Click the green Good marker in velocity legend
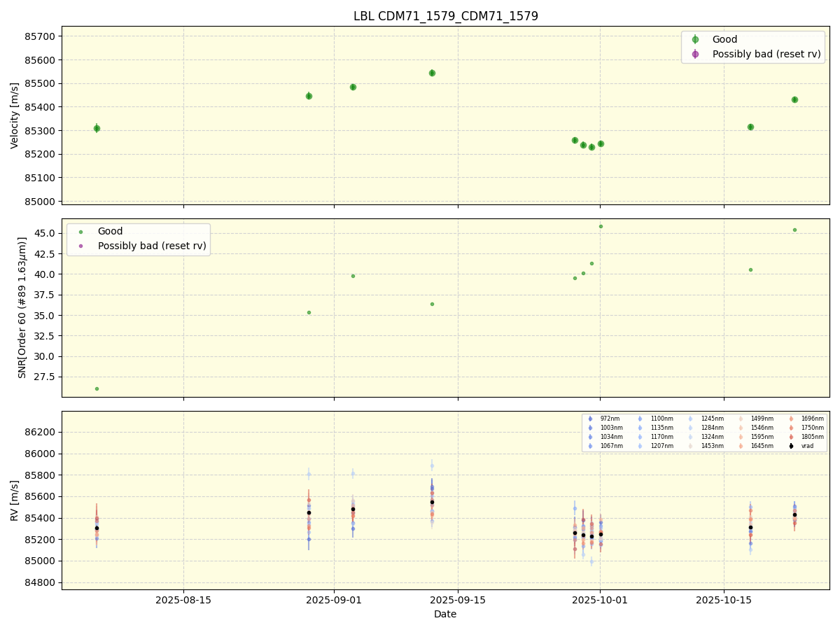This screenshot has width=840, height=630. [x=695, y=40]
